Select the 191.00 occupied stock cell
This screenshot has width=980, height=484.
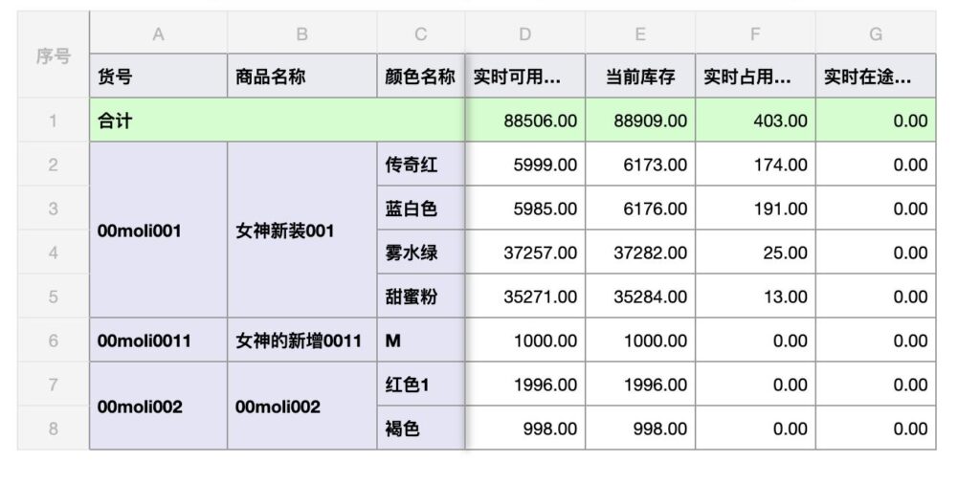[x=755, y=208]
